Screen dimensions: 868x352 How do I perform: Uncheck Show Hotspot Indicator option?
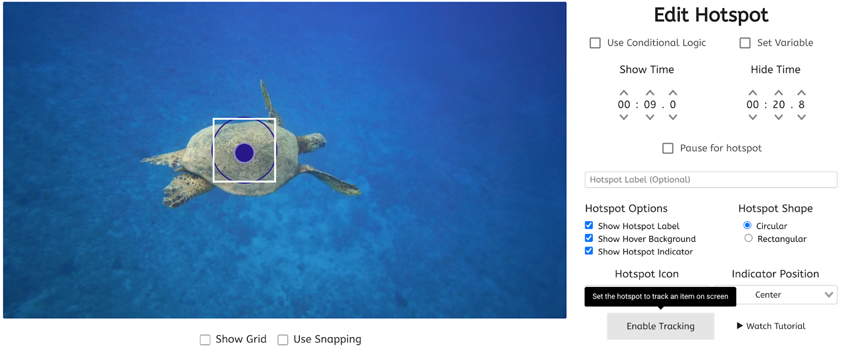tap(589, 251)
